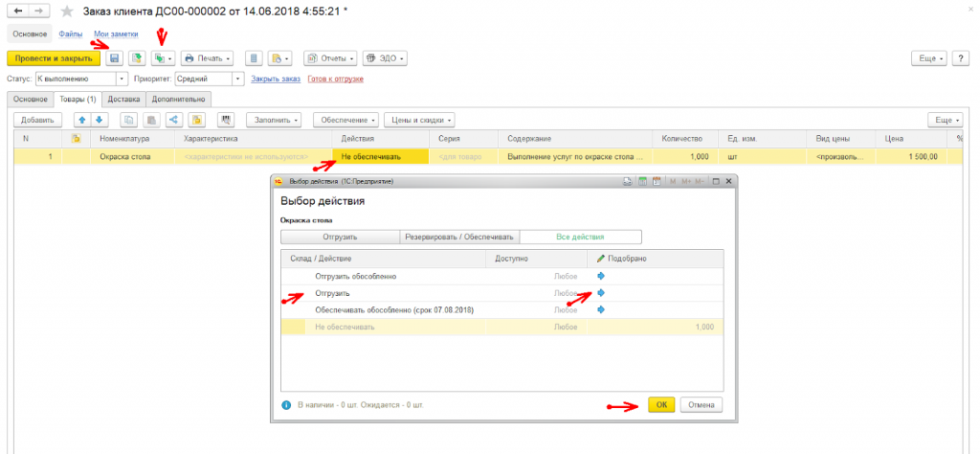Toggle the Отгрузить filter button in dialog
980x454 pixels.
click(x=339, y=237)
